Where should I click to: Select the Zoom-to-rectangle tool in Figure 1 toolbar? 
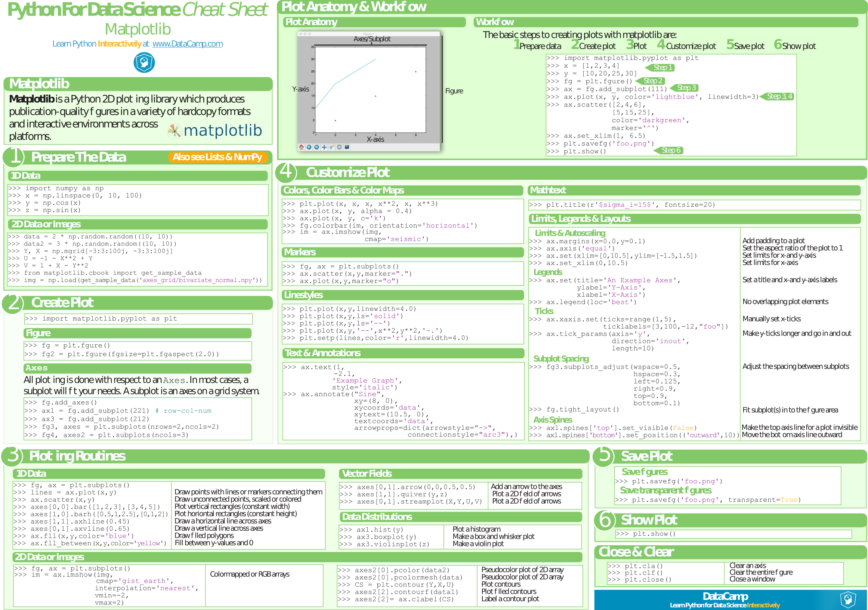click(331, 147)
